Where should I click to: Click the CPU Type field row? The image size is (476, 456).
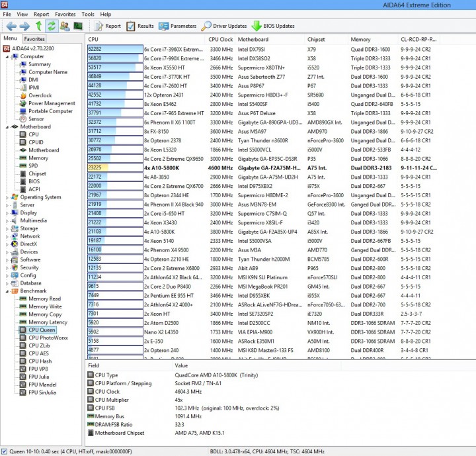tap(212, 375)
